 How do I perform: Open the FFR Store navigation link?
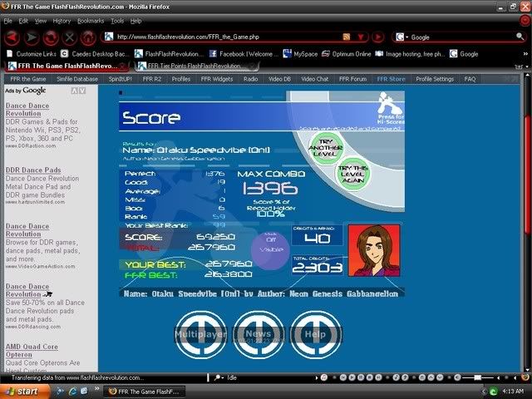coord(391,79)
